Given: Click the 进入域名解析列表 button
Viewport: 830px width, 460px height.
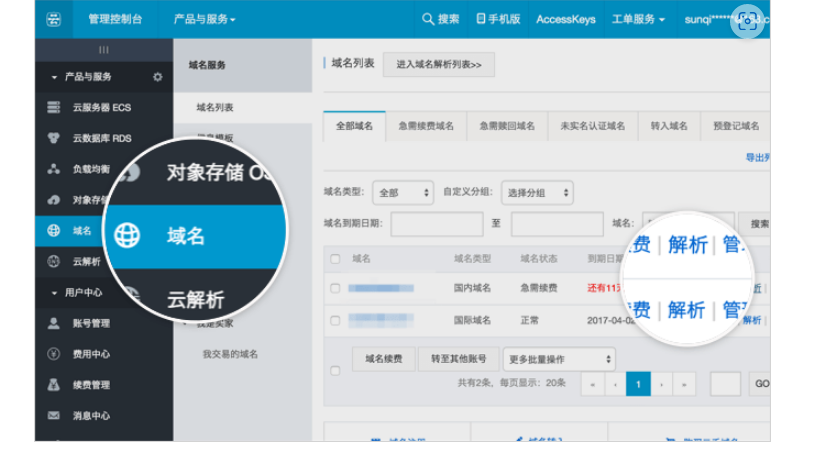Looking at the screenshot, I should click(438, 65).
